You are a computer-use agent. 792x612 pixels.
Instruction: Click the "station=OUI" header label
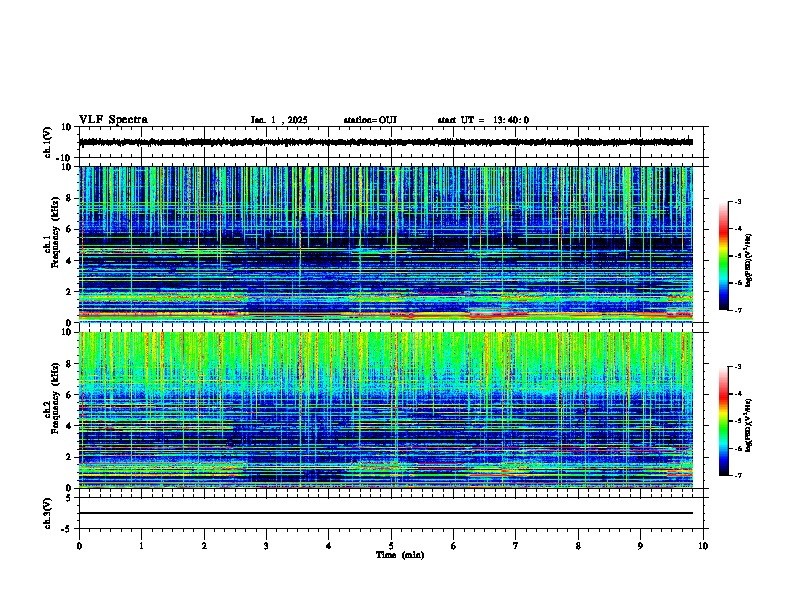click(x=370, y=120)
